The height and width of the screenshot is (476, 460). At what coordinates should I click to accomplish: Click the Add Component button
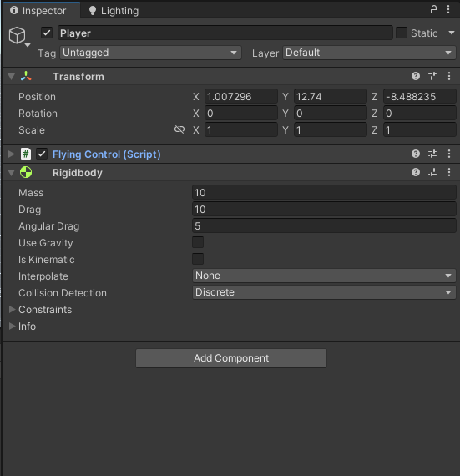(231, 358)
